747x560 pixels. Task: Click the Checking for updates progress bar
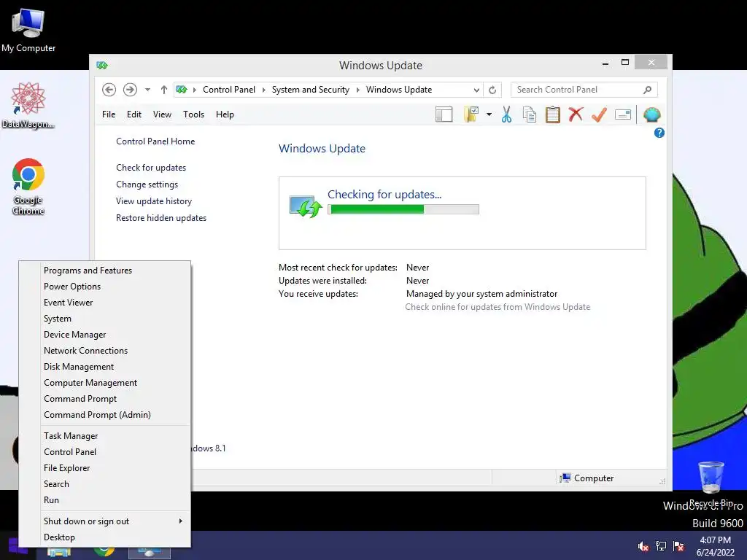tap(403, 209)
